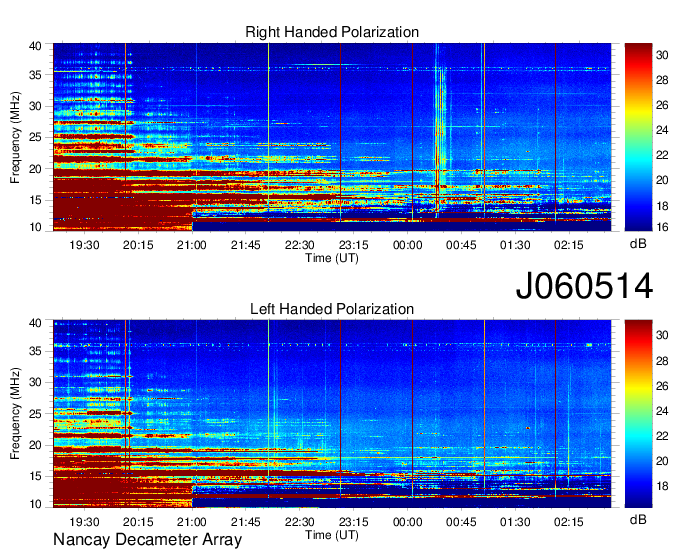Image resolution: width=680 pixels, height=552 pixels.
Task: Click the 02:15 time tick on the bottom plot
Action: (x=569, y=522)
